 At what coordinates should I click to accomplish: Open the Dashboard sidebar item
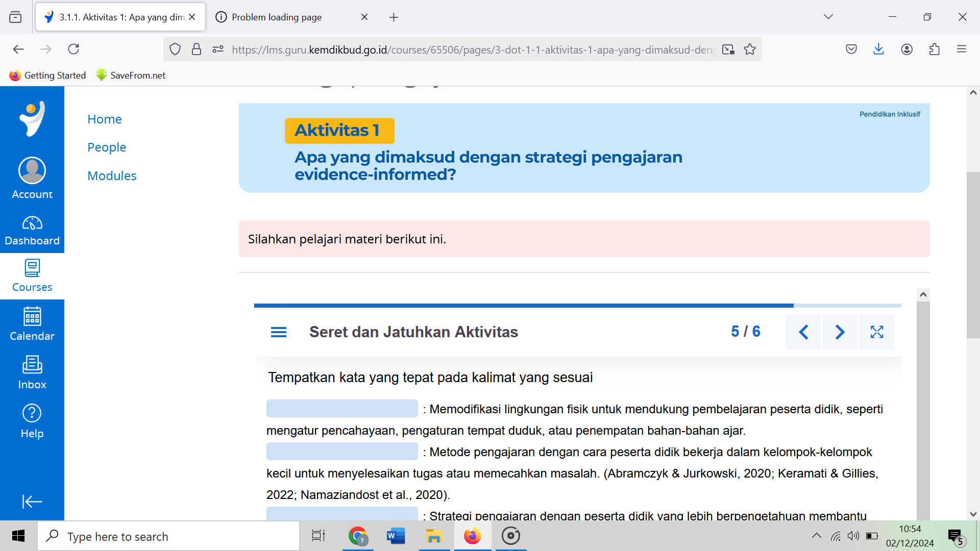coord(32,231)
